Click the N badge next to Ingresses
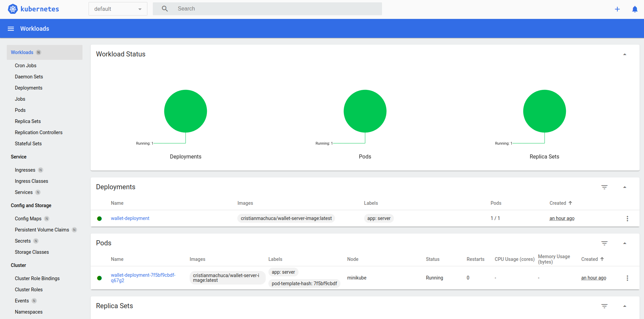 point(41,170)
